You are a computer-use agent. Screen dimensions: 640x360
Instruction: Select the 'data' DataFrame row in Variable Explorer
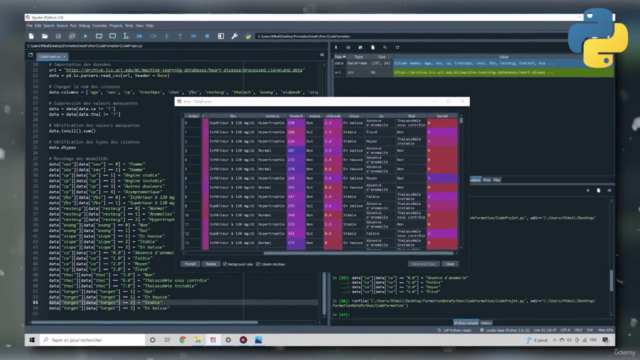[473, 63]
